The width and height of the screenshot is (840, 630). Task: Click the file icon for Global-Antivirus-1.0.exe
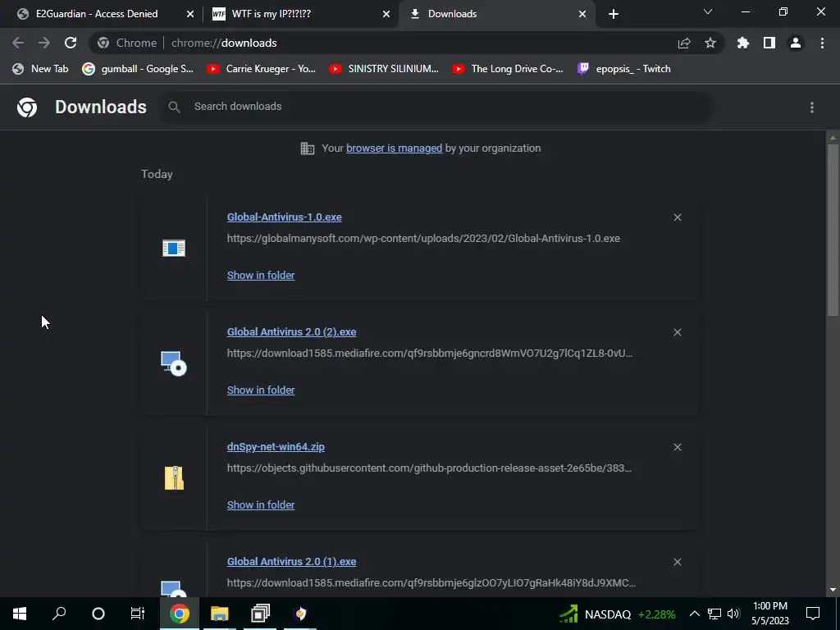[174, 248]
